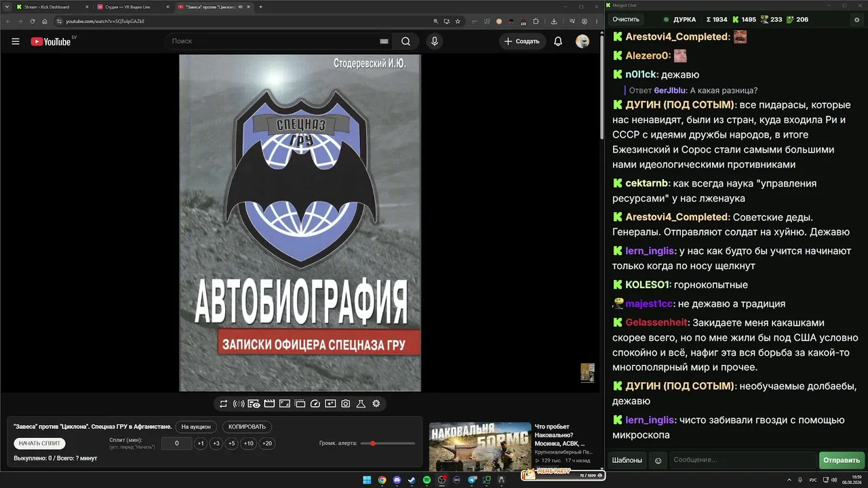868x488 pixels.
Task: Click the flask icon in player toolbar
Action: (x=361, y=404)
